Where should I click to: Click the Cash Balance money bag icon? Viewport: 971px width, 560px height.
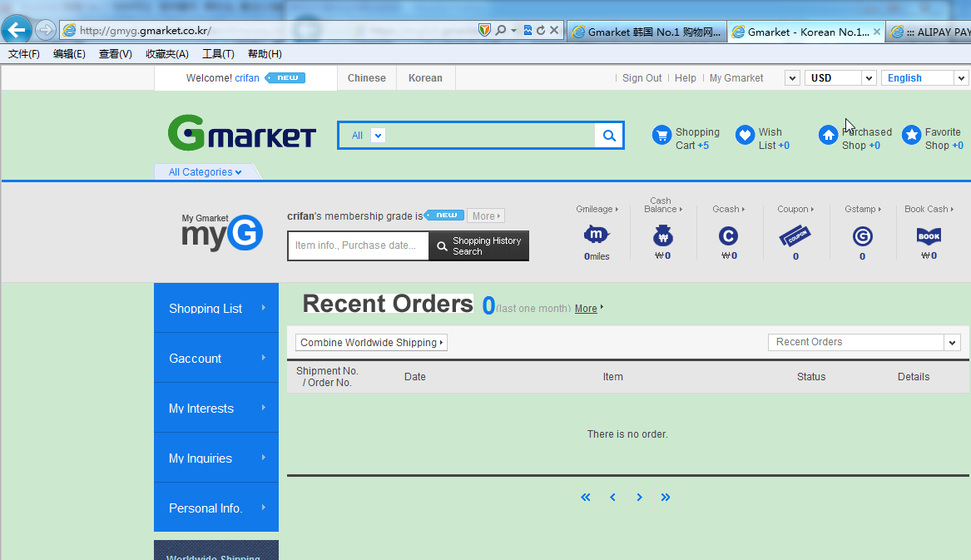(x=663, y=236)
